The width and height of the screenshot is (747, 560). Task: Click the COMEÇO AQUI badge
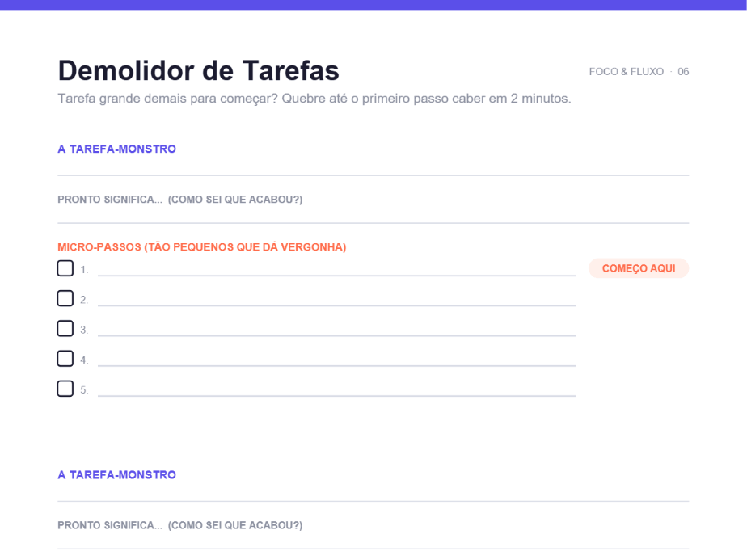pyautogui.click(x=639, y=268)
